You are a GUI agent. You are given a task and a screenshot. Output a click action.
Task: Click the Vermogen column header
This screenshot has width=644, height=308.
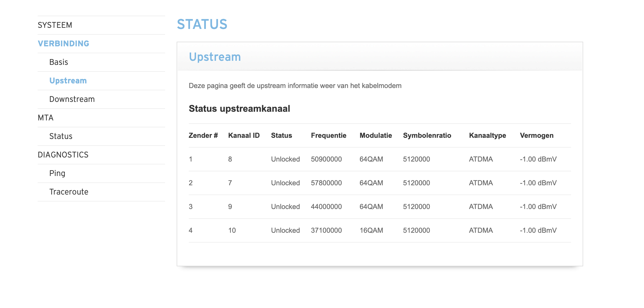[537, 135]
